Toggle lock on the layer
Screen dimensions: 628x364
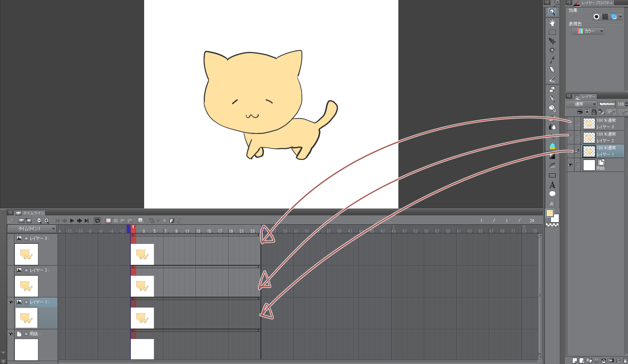coord(594,112)
